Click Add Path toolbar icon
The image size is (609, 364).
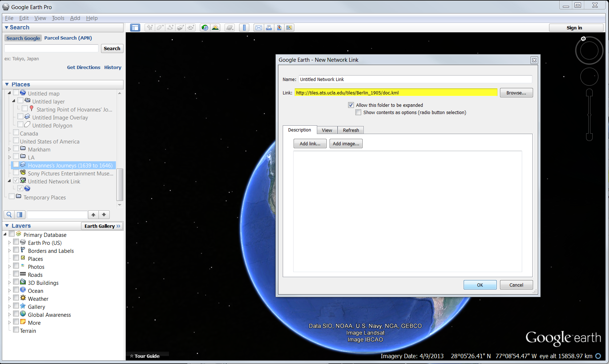[170, 28]
